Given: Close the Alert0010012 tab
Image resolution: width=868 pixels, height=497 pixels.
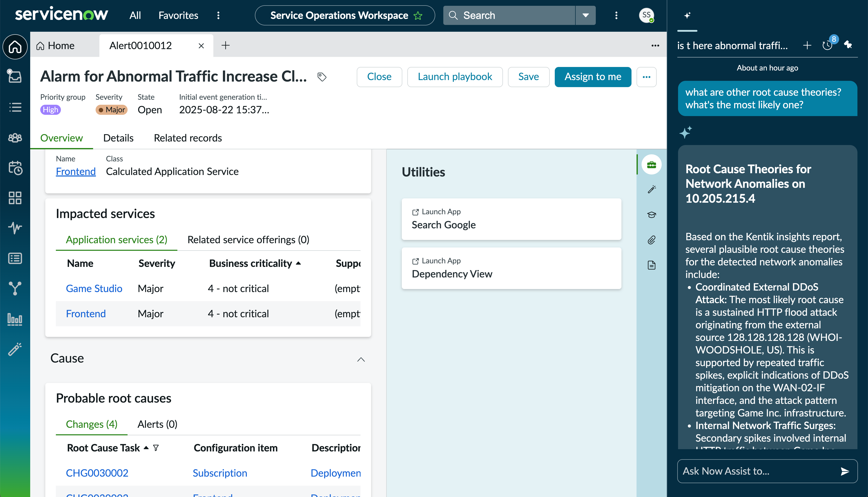Looking at the screenshot, I should coord(201,46).
